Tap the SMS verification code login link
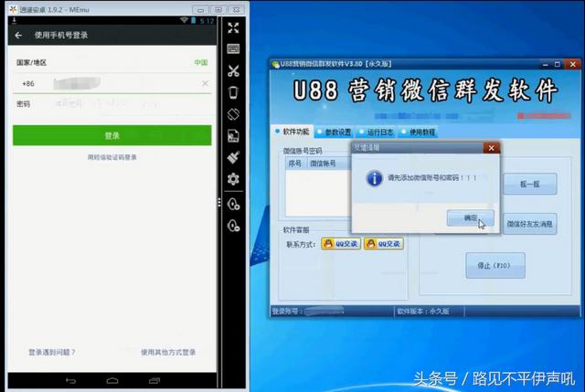 click(x=112, y=157)
